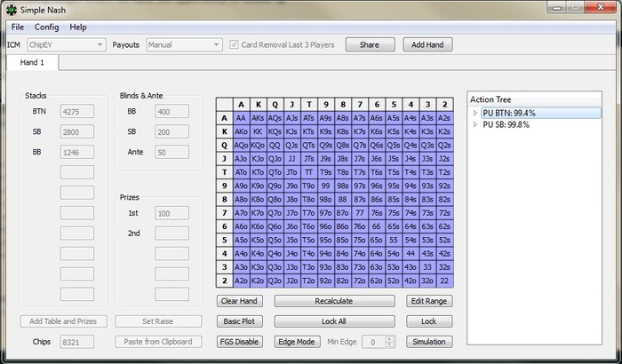The width and height of the screenshot is (622, 364).
Task: Select the J8o cell in range grid
Action: coord(291,200)
